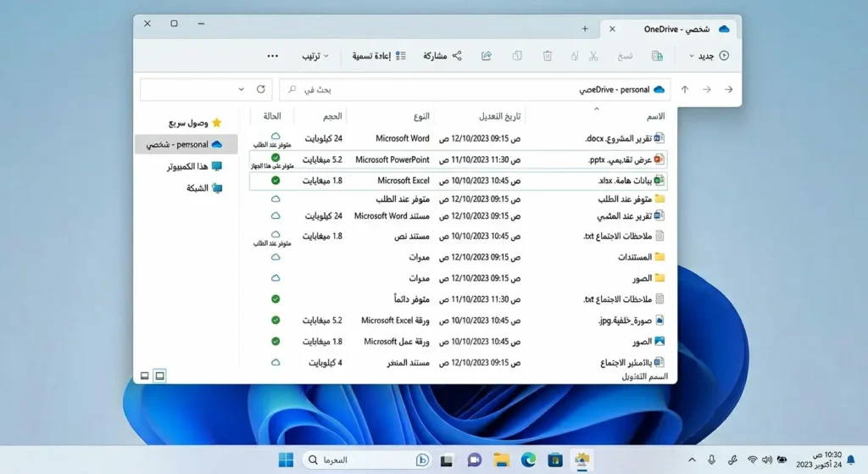868x474 pixels.
Task: Open Microsoft Edge from the taskbar
Action: [x=528, y=460]
